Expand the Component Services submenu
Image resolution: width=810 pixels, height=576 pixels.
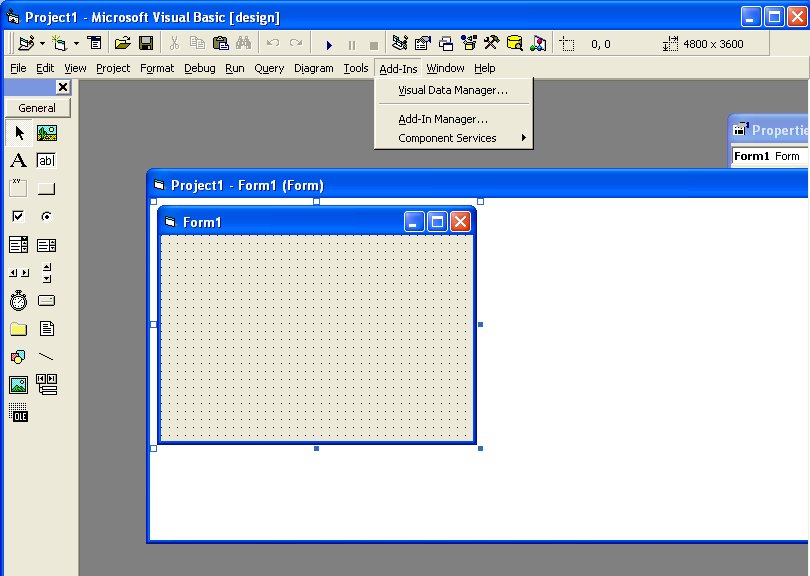click(x=453, y=138)
